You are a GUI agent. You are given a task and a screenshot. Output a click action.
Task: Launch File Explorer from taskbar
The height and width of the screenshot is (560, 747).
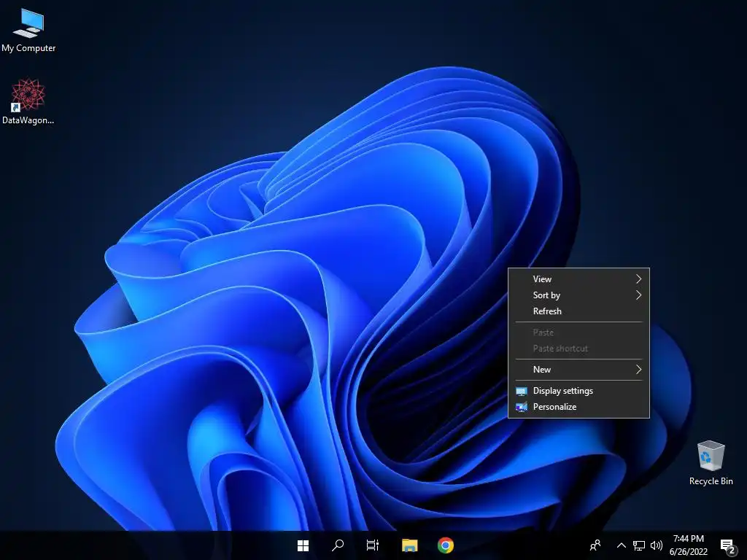click(410, 545)
